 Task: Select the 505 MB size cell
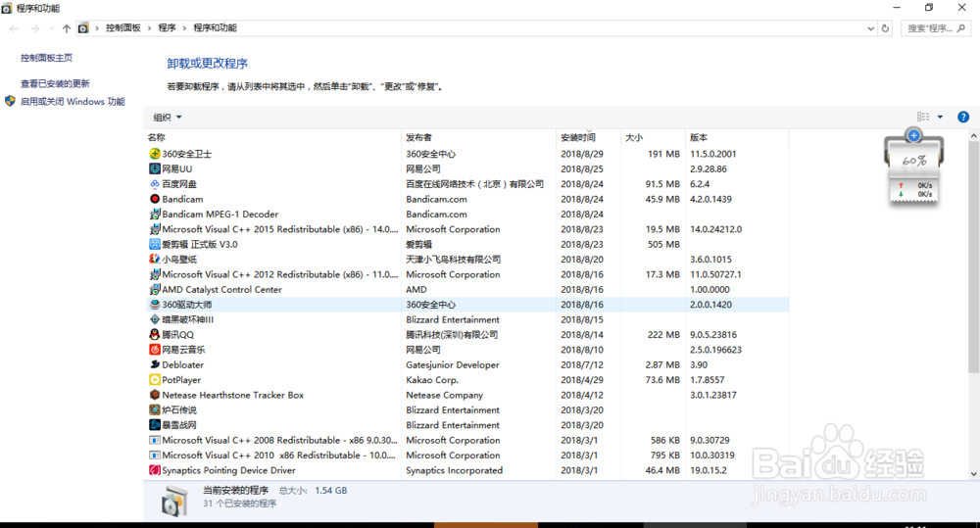(663, 244)
